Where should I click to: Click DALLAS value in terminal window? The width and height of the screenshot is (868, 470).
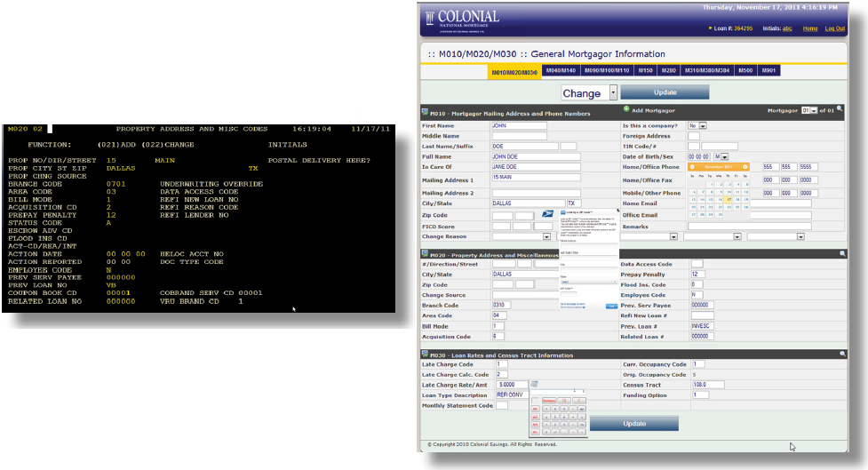(x=121, y=168)
